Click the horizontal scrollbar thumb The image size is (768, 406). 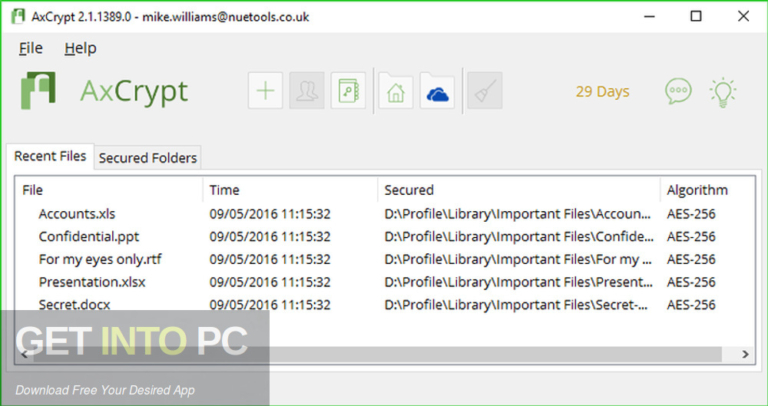click(377, 354)
